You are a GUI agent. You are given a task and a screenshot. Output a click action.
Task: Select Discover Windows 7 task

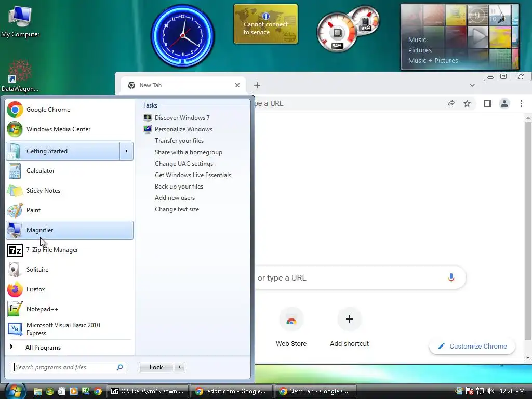click(x=182, y=118)
